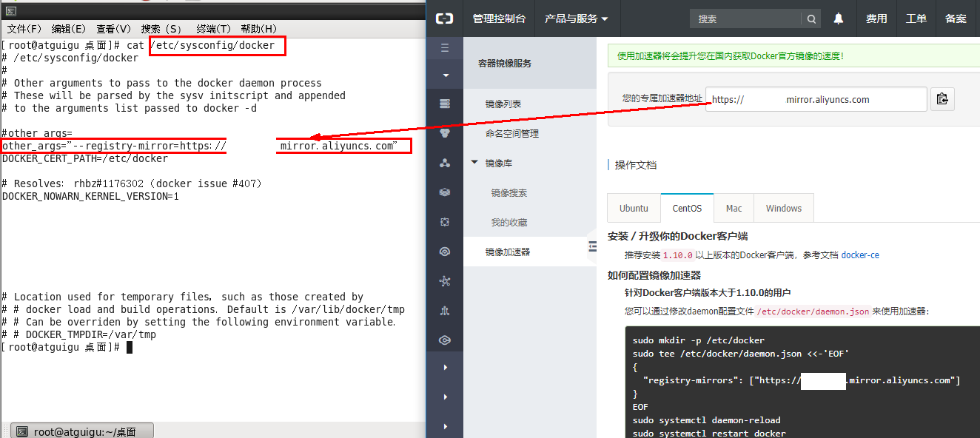Open the 产品与服务 dropdown
This screenshot has height=438, width=980.
(x=577, y=18)
